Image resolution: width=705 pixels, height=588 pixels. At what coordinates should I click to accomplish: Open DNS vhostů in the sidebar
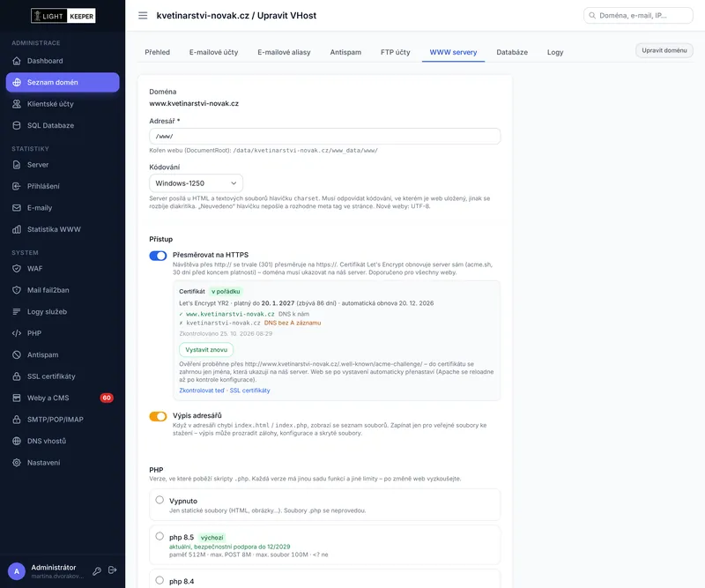pyautogui.click(x=63, y=441)
